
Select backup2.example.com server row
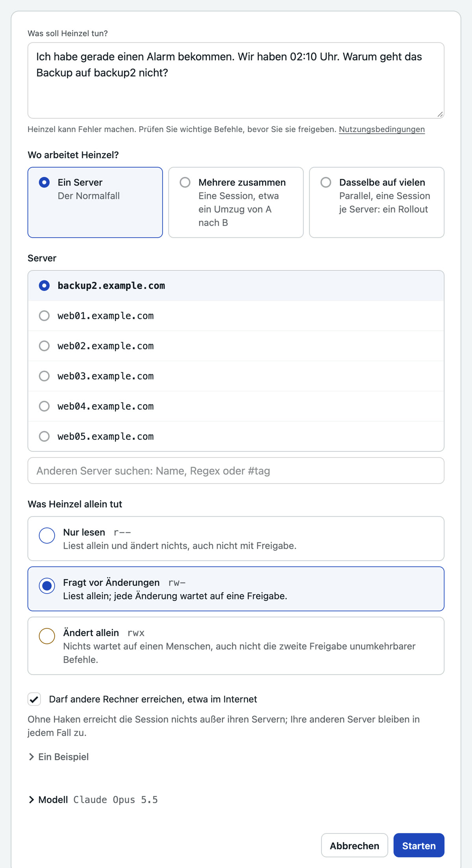click(236, 286)
